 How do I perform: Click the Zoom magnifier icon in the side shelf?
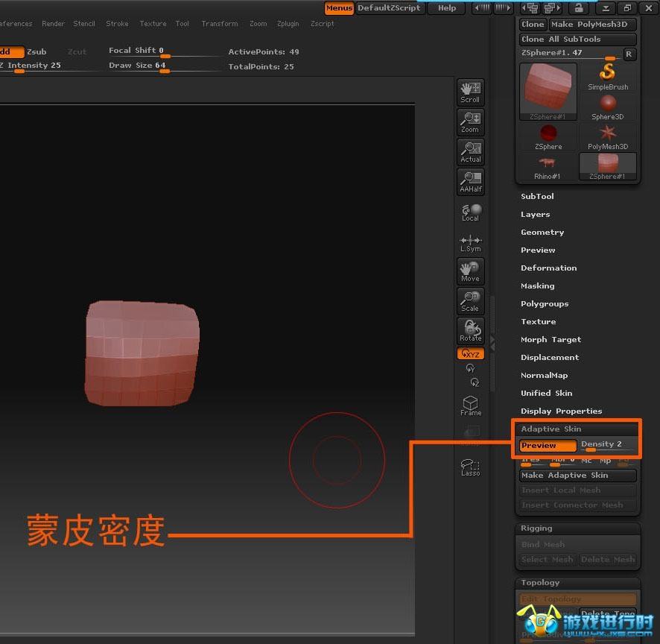(x=470, y=122)
